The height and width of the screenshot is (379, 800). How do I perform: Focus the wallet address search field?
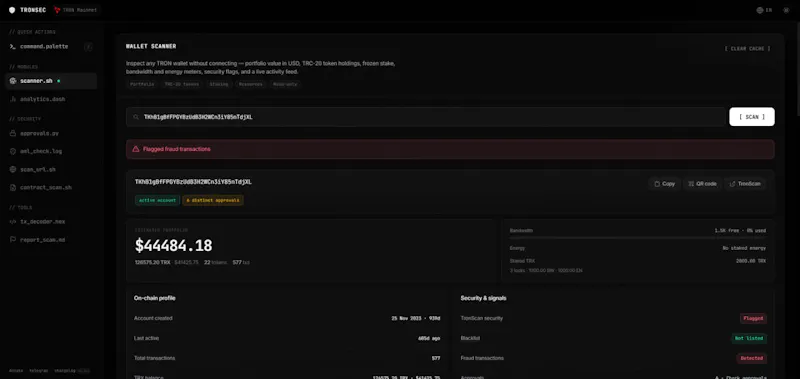(x=426, y=117)
